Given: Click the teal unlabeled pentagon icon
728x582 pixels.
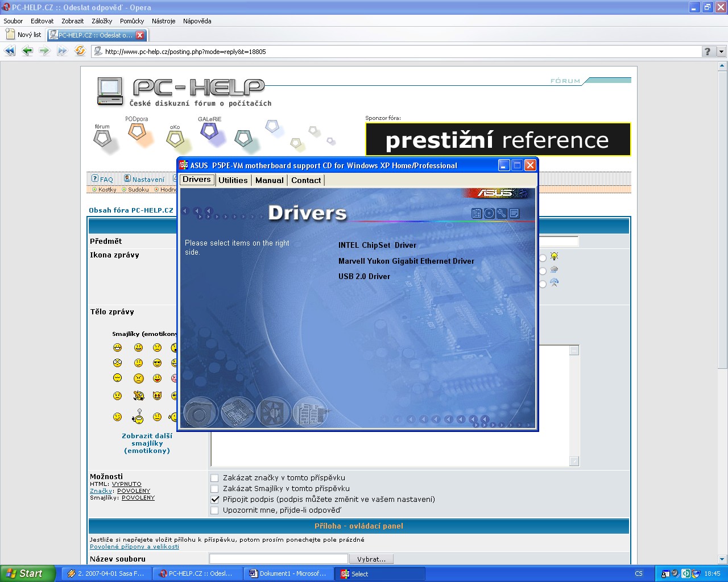Looking at the screenshot, I should (243, 138).
